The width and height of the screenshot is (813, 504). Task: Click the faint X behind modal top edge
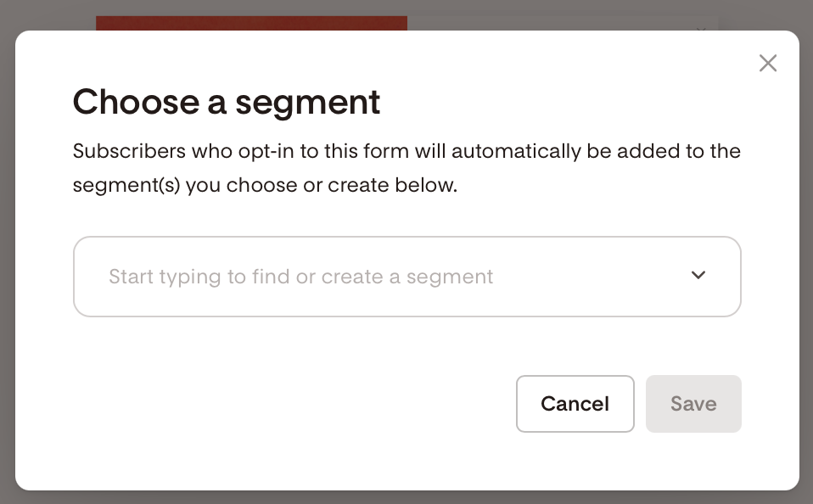coord(701,29)
